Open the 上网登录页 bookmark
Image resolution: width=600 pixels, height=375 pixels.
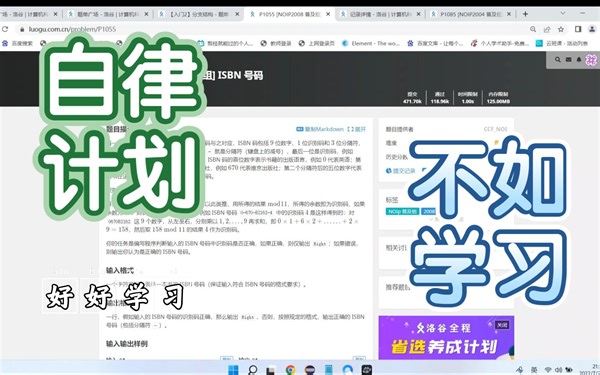coord(316,44)
